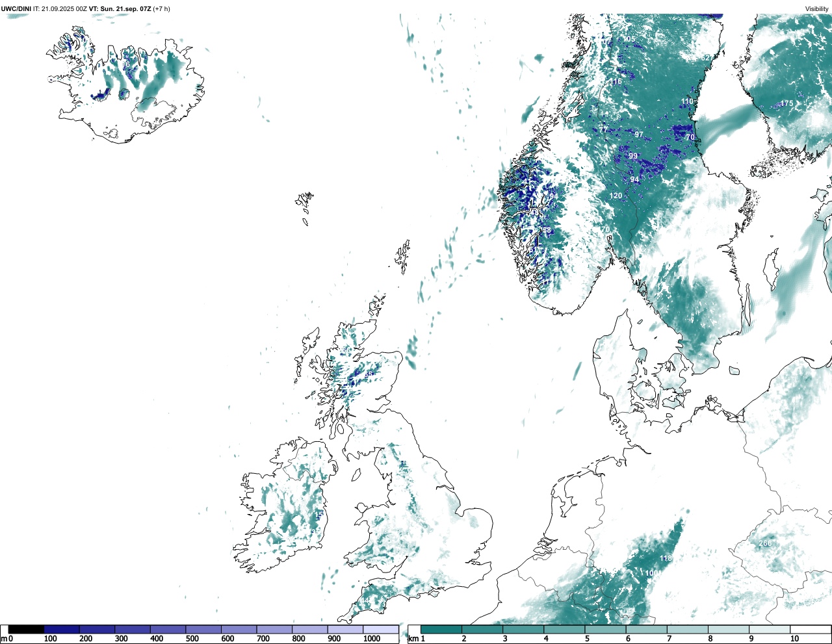The image size is (832, 644).
Task: Click the '99' value on the map
Action: tap(633, 157)
